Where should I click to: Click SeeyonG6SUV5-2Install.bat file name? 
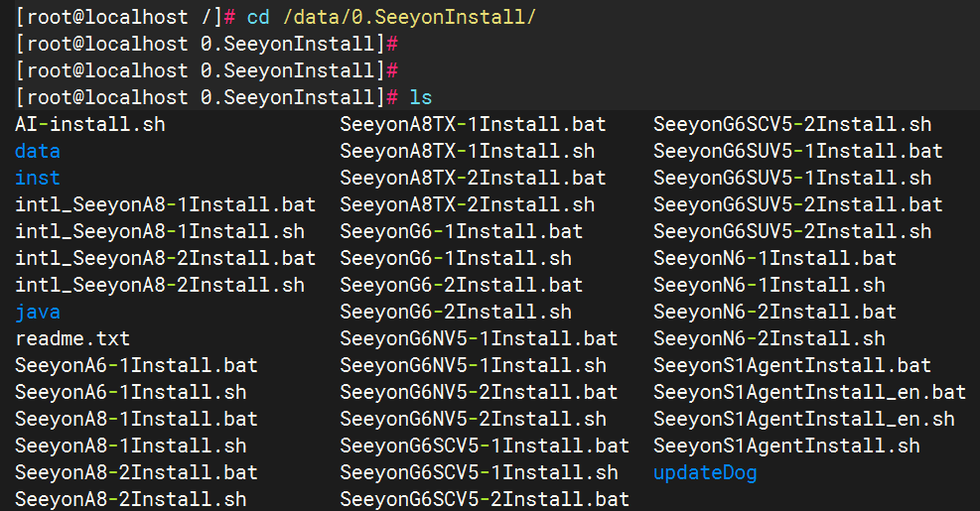pos(798,205)
